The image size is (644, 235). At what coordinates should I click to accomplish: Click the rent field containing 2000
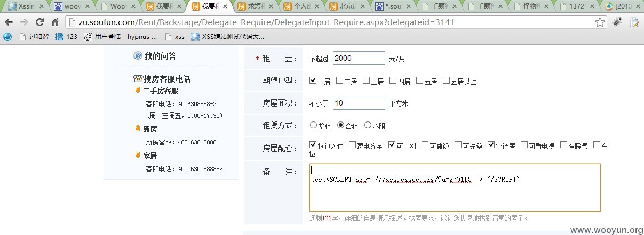pyautogui.click(x=359, y=58)
